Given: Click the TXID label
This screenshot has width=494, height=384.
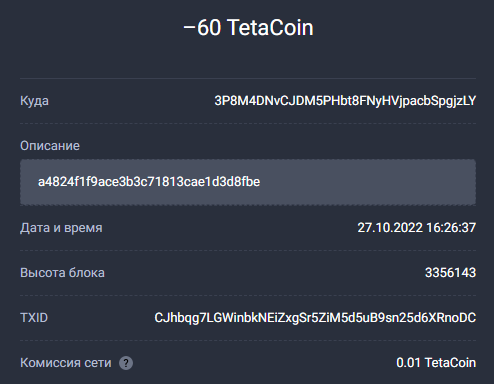Looking at the screenshot, I should coord(34,318).
